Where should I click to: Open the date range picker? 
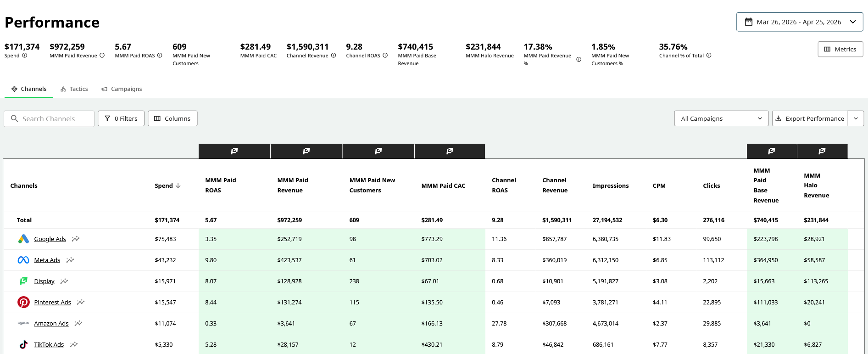pyautogui.click(x=799, y=22)
